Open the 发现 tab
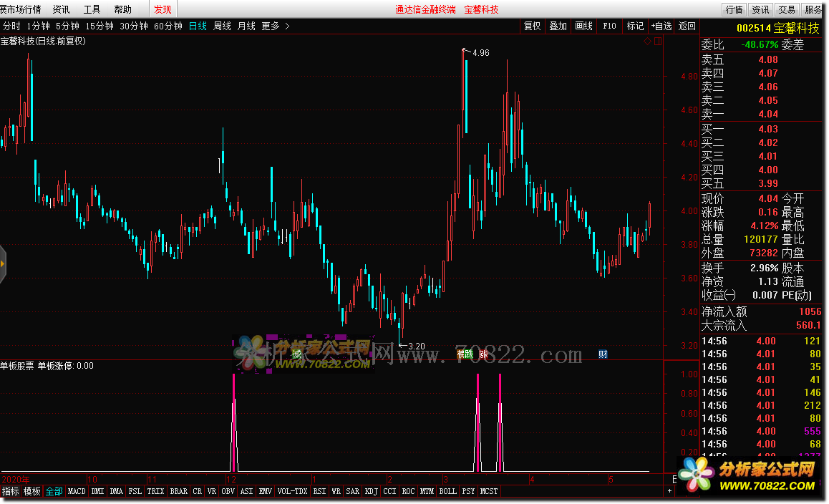This screenshot has height=504, width=829. click(x=163, y=9)
